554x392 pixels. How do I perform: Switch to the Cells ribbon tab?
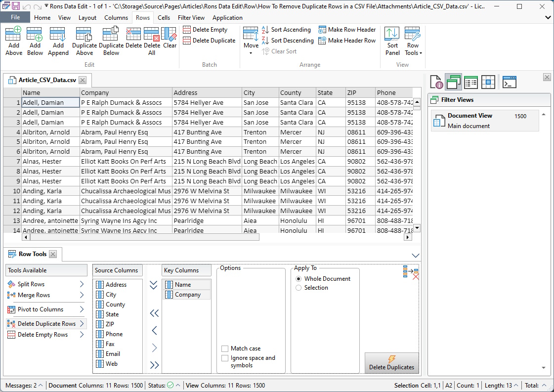[164, 18]
